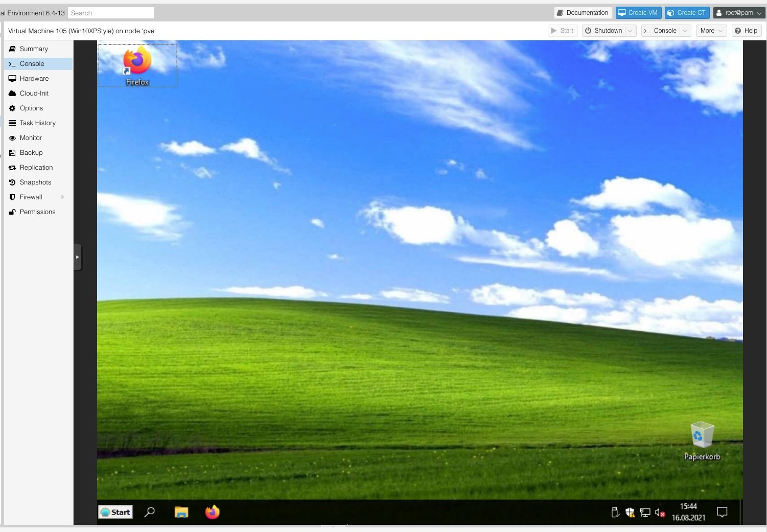Click the Snapshots history icon
This screenshot has width=767, height=532.
[x=12, y=182]
